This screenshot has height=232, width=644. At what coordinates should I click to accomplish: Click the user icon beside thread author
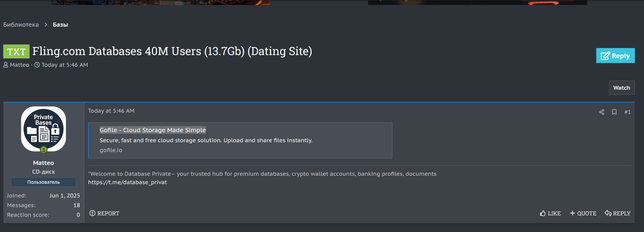click(6, 65)
